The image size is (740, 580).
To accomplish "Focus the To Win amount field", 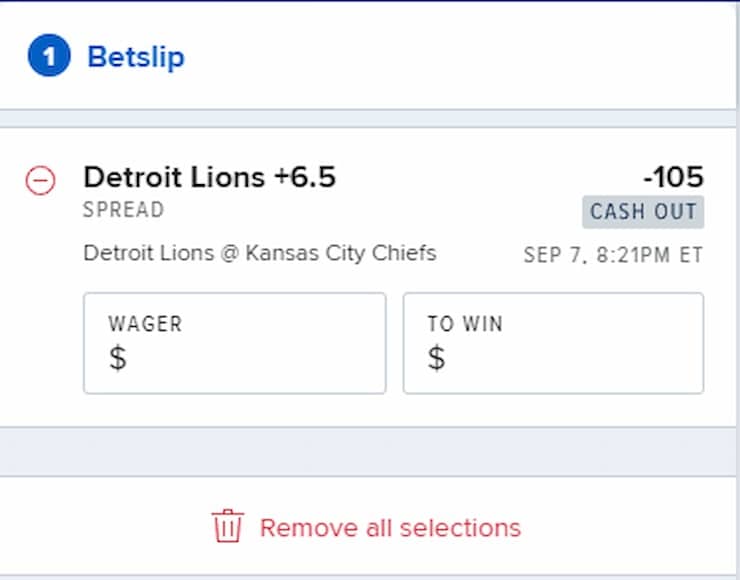I will point(553,343).
